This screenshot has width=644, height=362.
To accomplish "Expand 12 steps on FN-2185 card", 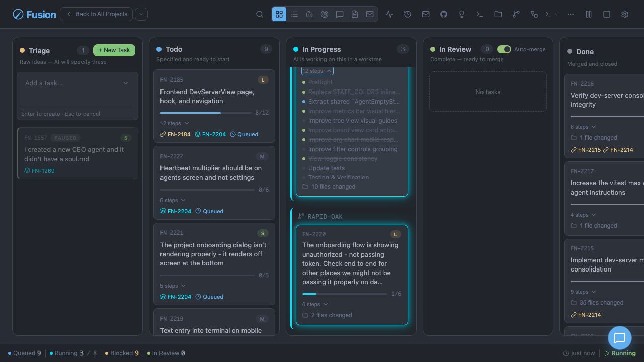I will (x=175, y=123).
